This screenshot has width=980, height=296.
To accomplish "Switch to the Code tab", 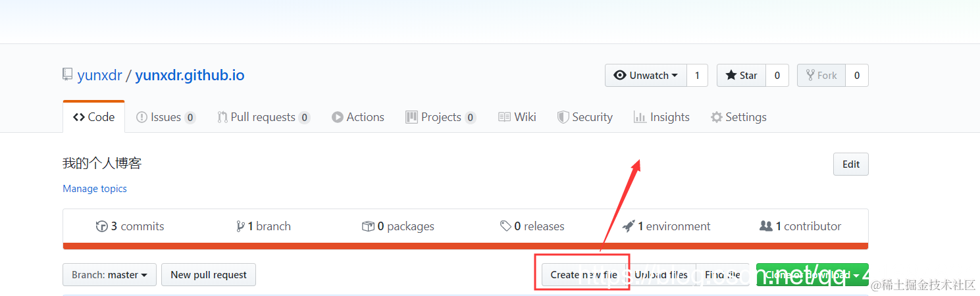I will 93,117.
